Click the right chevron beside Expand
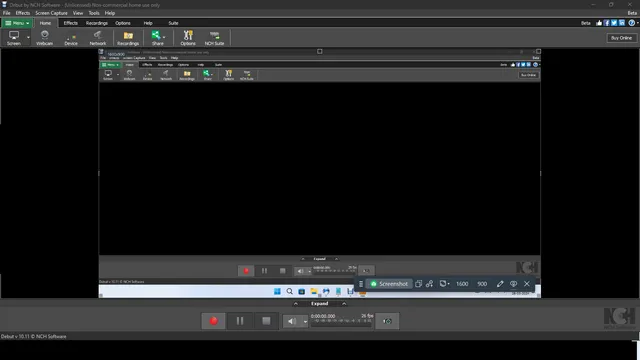 click(x=344, y=304)
